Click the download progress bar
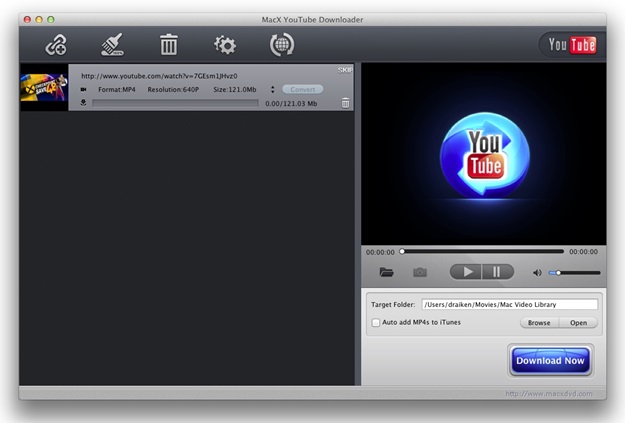The height and width of the screenshot is (423, 625). 175,103
